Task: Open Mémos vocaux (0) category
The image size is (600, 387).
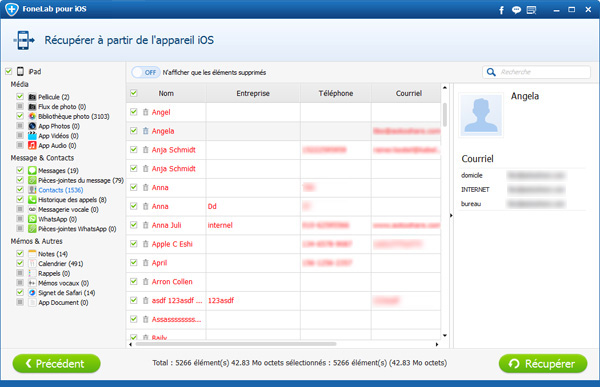Action: click(64, 283)
